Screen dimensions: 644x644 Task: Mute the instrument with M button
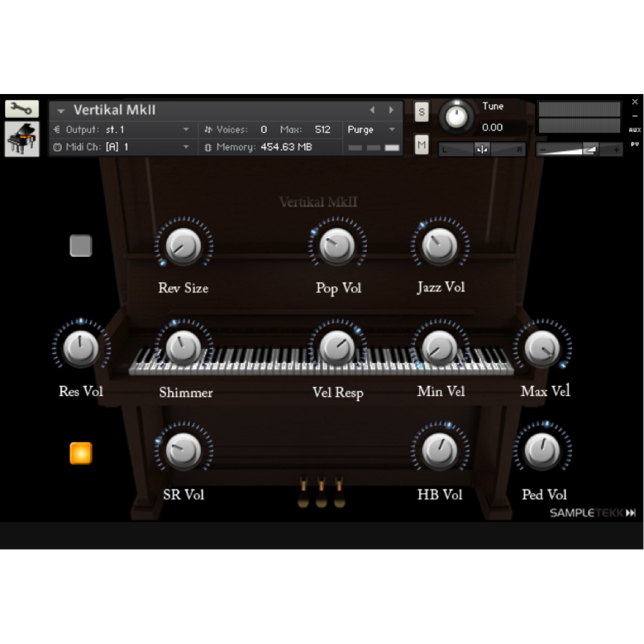pyautogui.click(x=421, y=145)
